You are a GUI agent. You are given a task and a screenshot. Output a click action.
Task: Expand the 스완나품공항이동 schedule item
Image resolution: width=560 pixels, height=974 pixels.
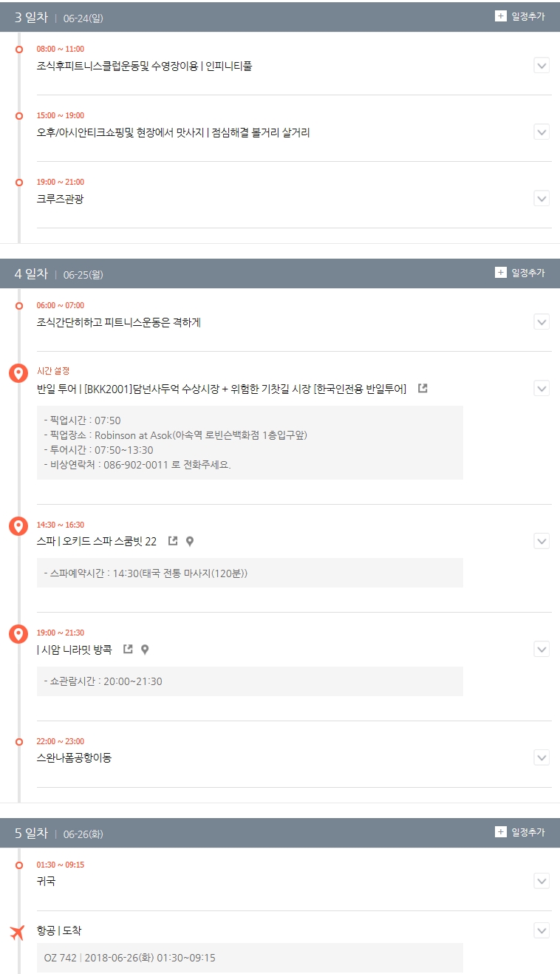[542, 757]
